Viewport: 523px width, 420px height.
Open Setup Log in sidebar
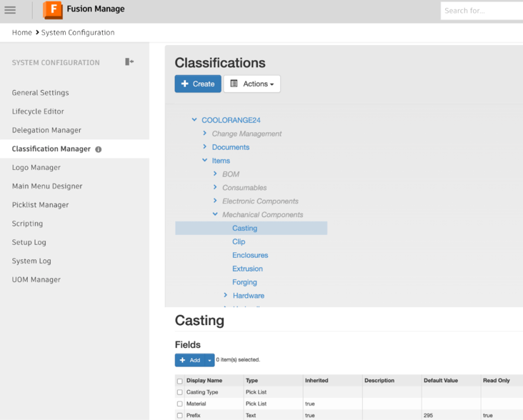pyautogui.click(x=29, y=242)
